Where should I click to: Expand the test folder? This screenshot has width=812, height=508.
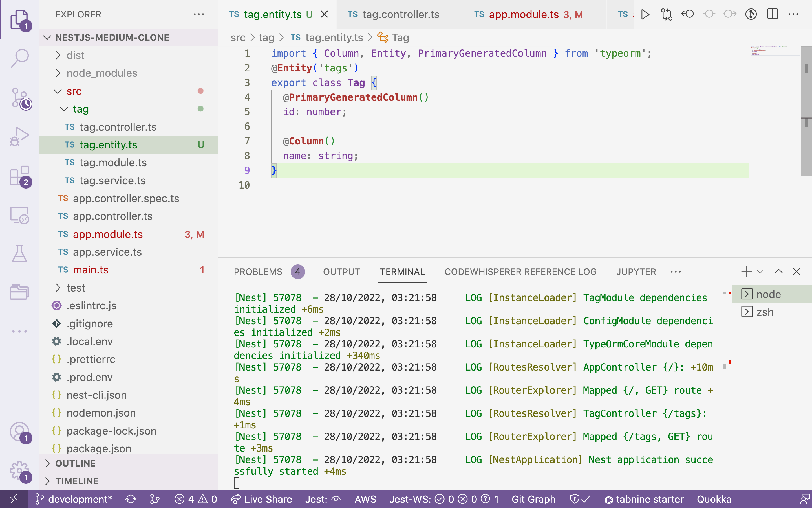tap(128, 288)
